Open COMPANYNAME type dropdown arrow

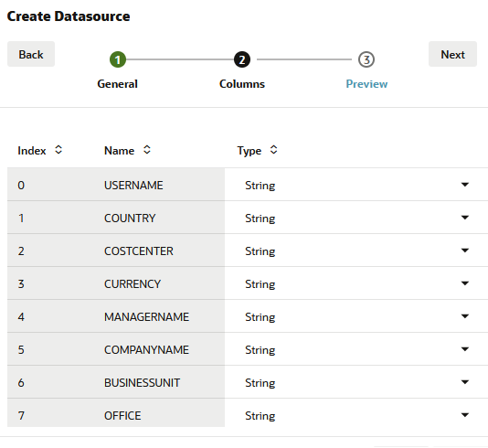click(465, 349)
